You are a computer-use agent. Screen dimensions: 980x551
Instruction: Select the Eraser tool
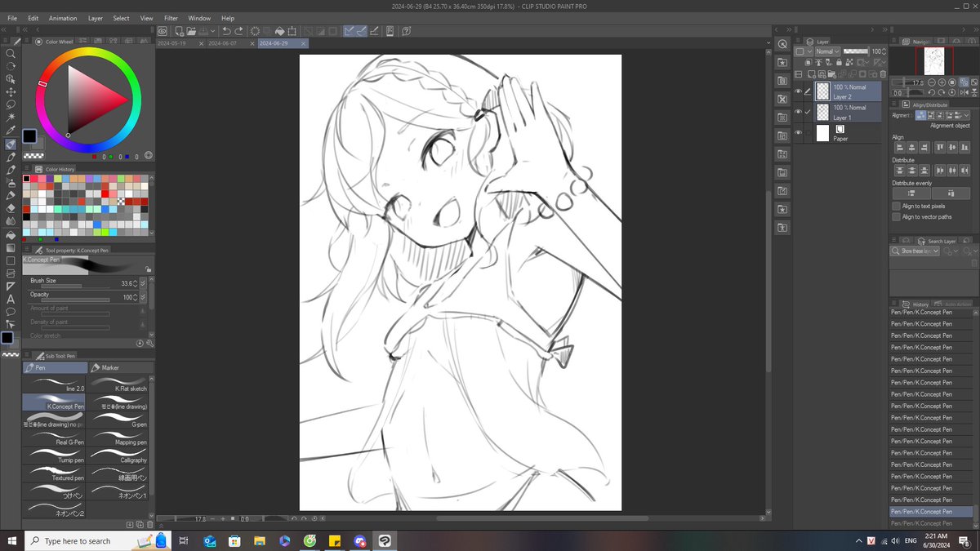point(11,208)
